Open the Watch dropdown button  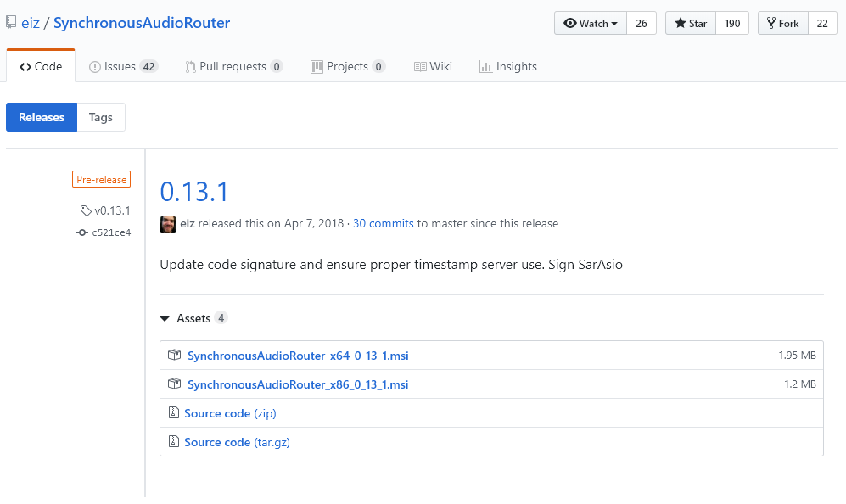[x=591, y=23]
